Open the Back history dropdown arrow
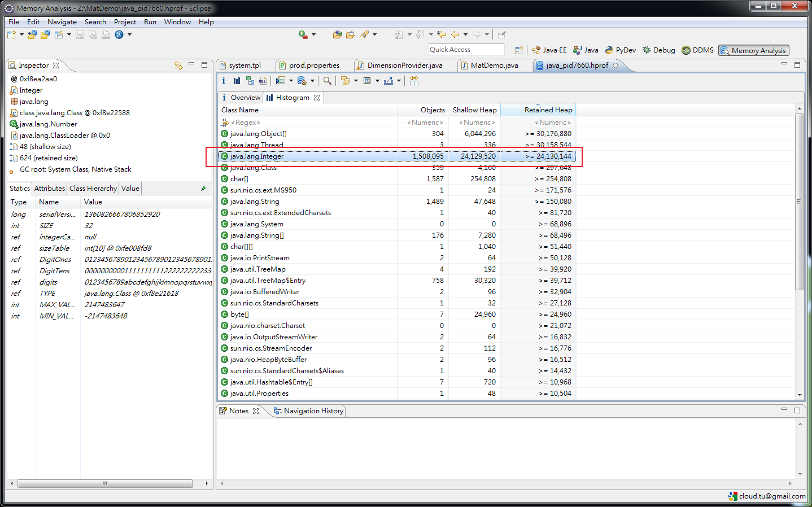This screenshot has height=507, width=812. click(x=465, y=34)
